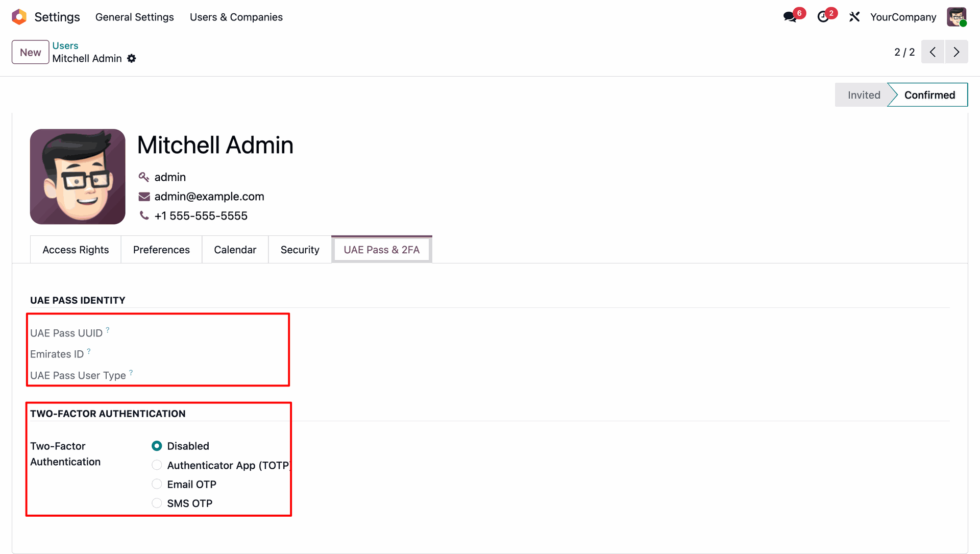Open the YourCompany company switcher
980x554 pixels.
pos(903,17)
